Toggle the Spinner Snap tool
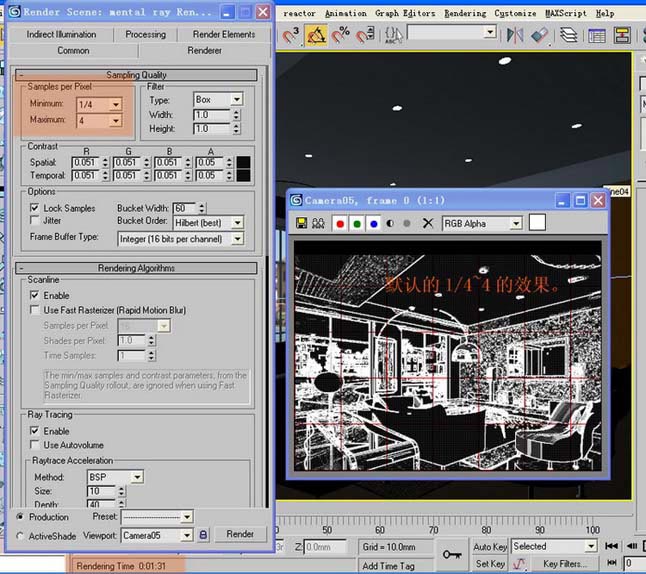Viewport: 646px width, 574px height. [365, 35]
